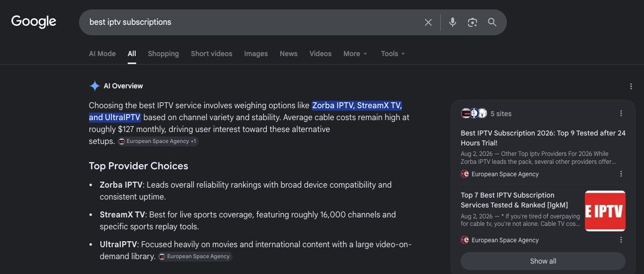Viewport: 644px width, 274px height.
Task: Go to the News tab
Action: tap(288, 54)
